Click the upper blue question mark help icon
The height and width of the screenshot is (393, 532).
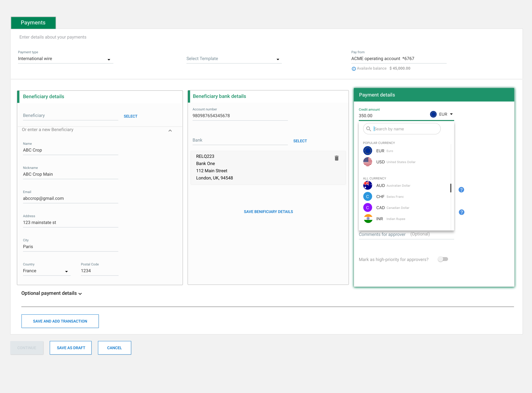coord(461,190)
